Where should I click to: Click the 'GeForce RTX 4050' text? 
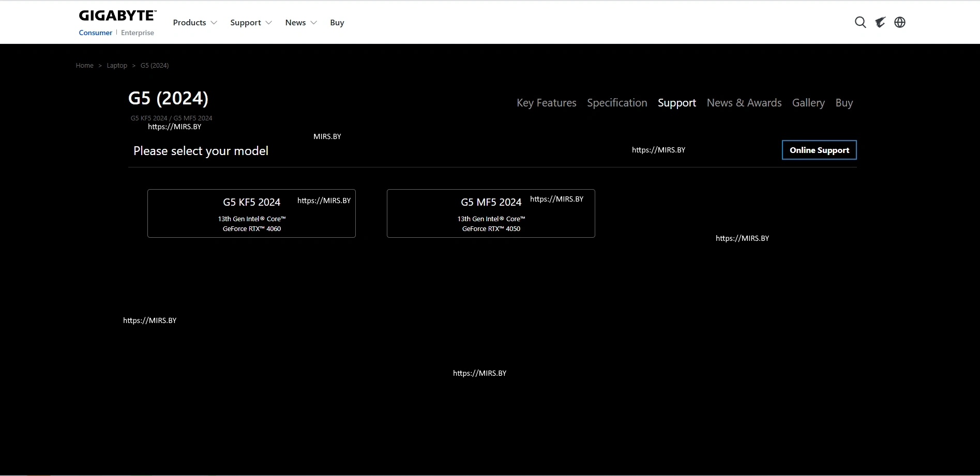491,229
